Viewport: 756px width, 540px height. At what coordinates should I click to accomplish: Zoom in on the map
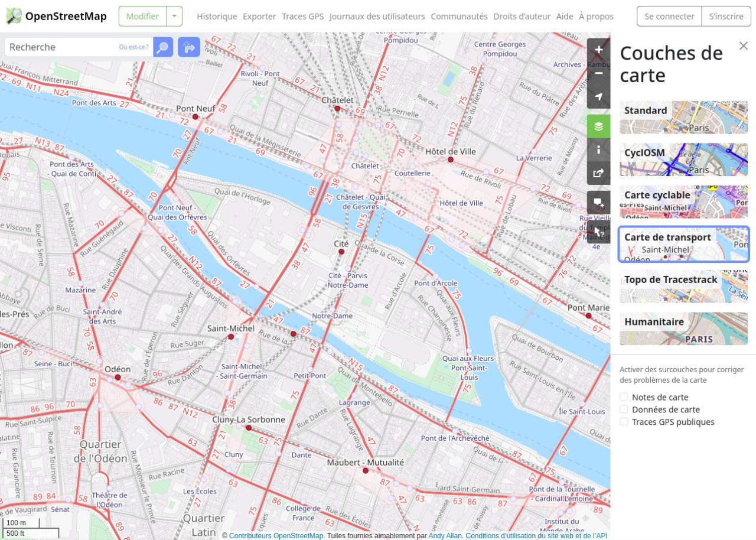click(x=599, y=50)
